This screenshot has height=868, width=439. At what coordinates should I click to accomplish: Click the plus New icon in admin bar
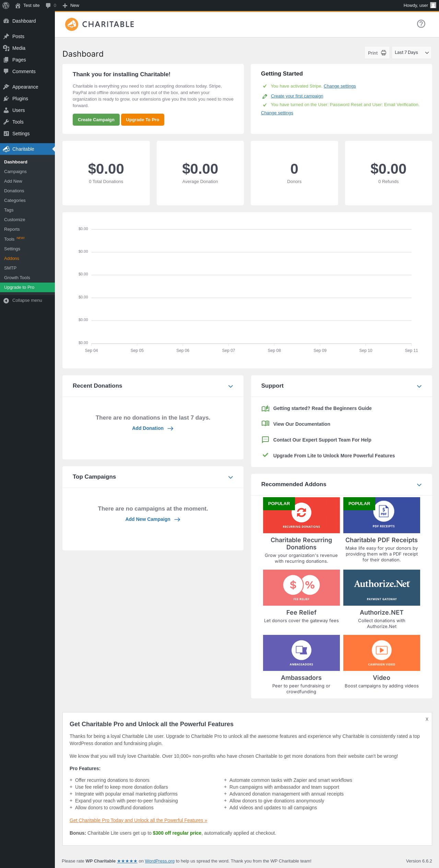[65, 5]
